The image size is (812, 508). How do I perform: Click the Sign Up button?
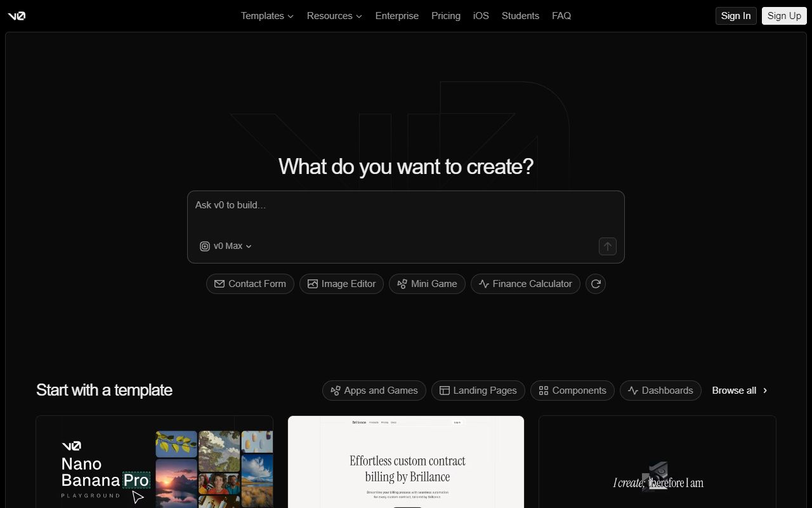pos(784,16)
